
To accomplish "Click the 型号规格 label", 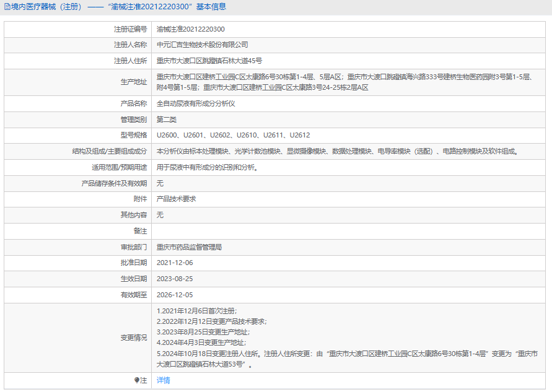I will [x=134, y=135].
